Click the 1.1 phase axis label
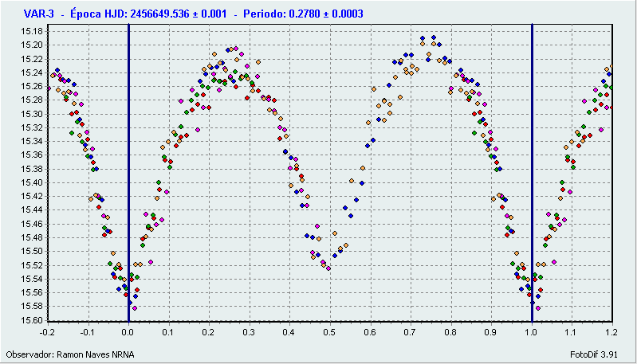Viewport: 637px width, 364px height. coord(571,332)
